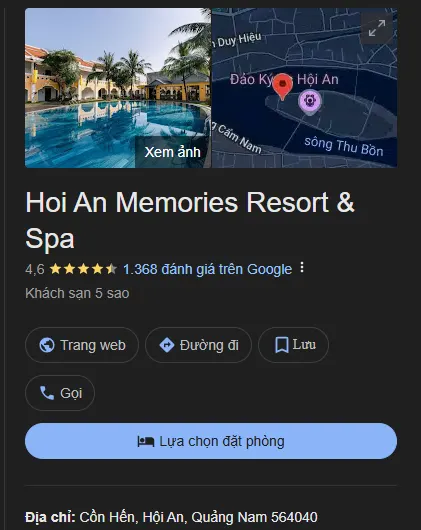421x530 pixels.
Task: Click the bed icon in booking button
Action: click(x=146, y=441)
